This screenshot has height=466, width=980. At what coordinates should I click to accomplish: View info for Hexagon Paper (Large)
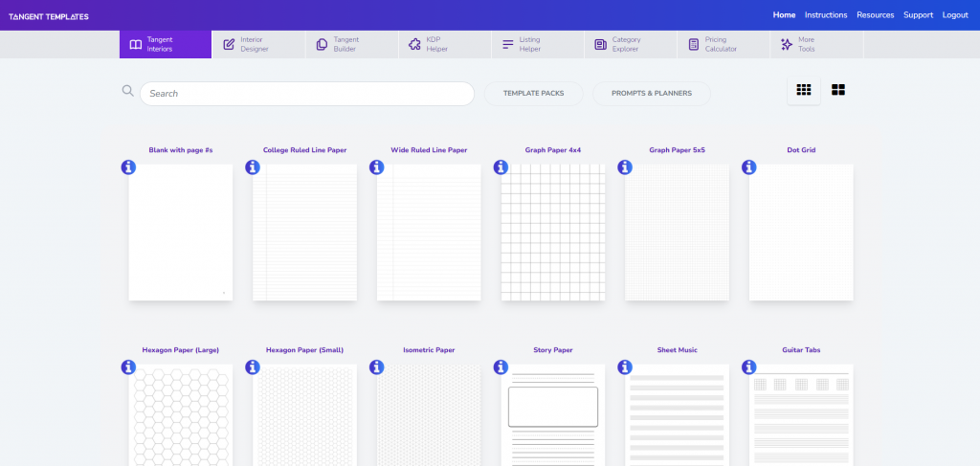coord(128,367)
